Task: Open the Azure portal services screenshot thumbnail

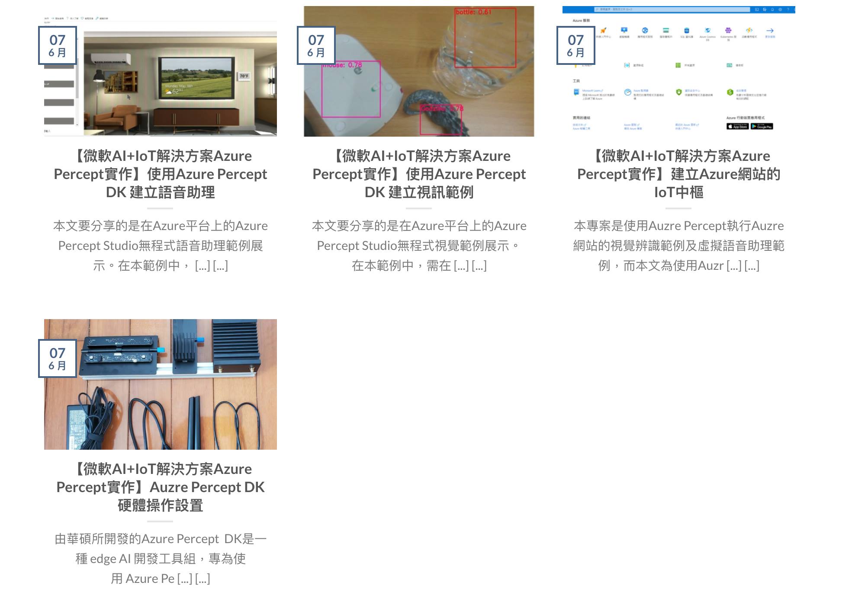Action: [678, 71]
